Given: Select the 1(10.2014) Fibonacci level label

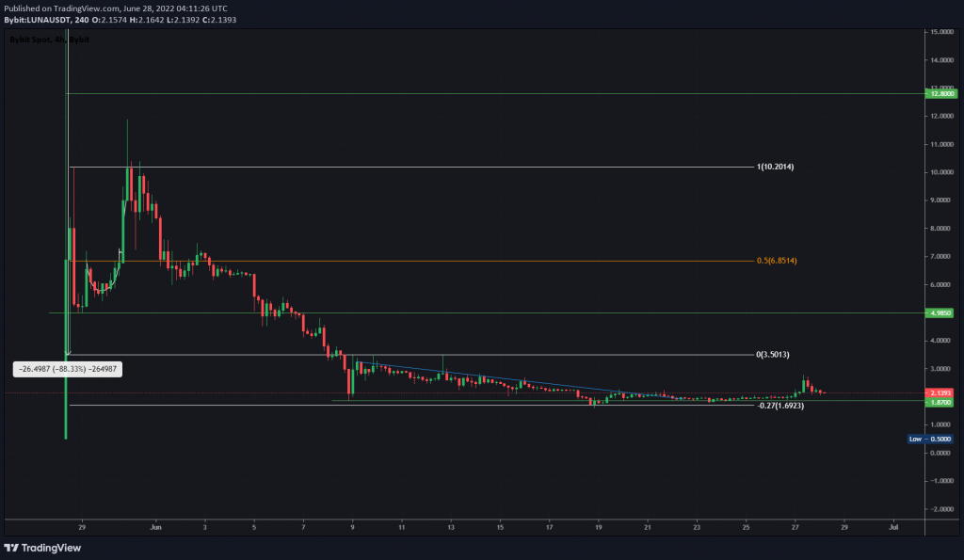Looking at the screenshot, I should pos(775,167).
